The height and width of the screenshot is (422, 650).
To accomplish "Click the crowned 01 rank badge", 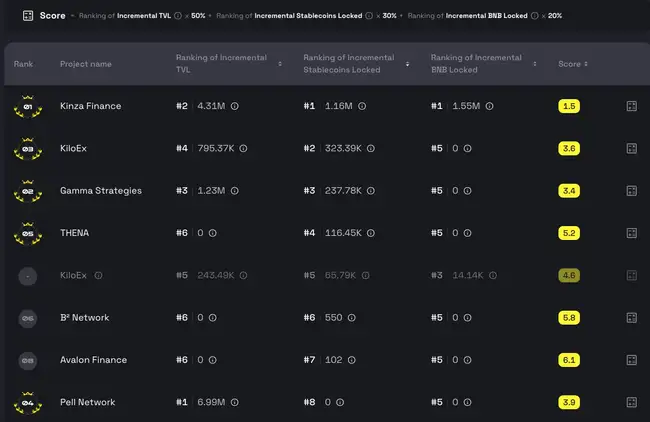I will pyautogui.click(x=28, y=106).
